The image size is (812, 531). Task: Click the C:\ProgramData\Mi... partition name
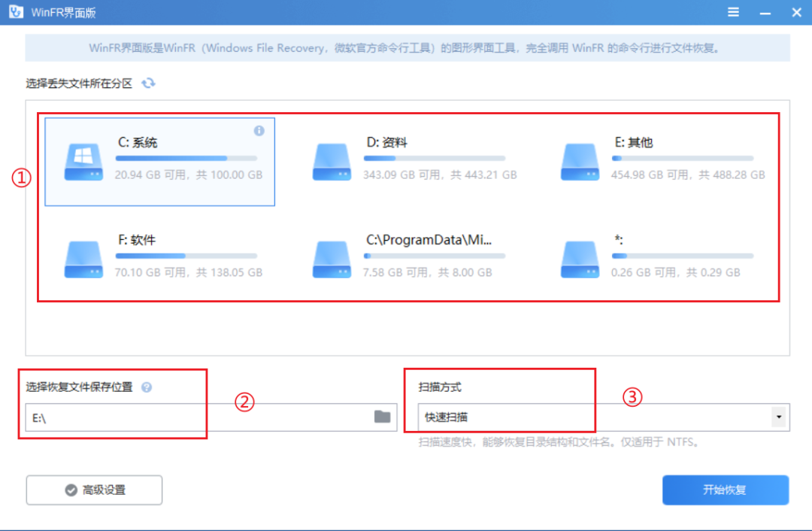tap(429, 240)
